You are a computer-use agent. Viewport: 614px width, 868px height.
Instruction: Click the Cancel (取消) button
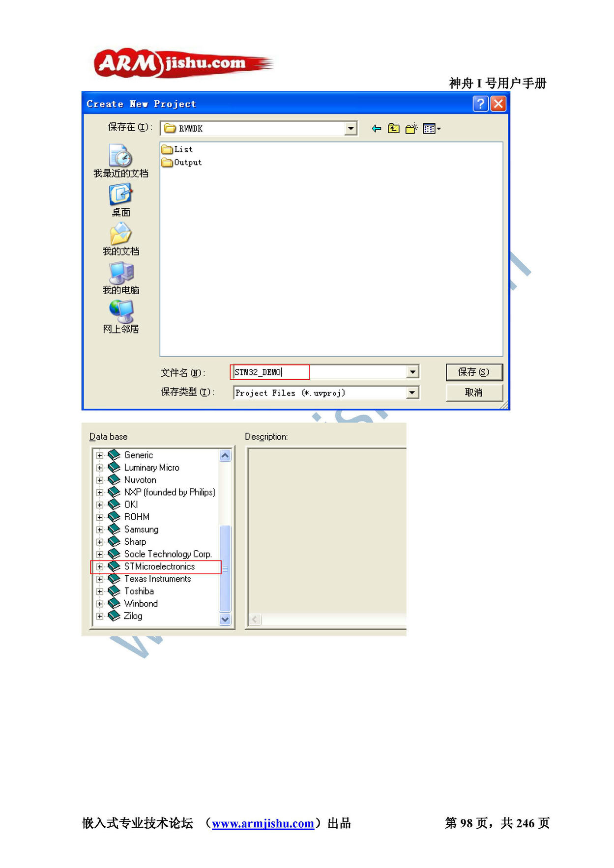click(474, 392)
